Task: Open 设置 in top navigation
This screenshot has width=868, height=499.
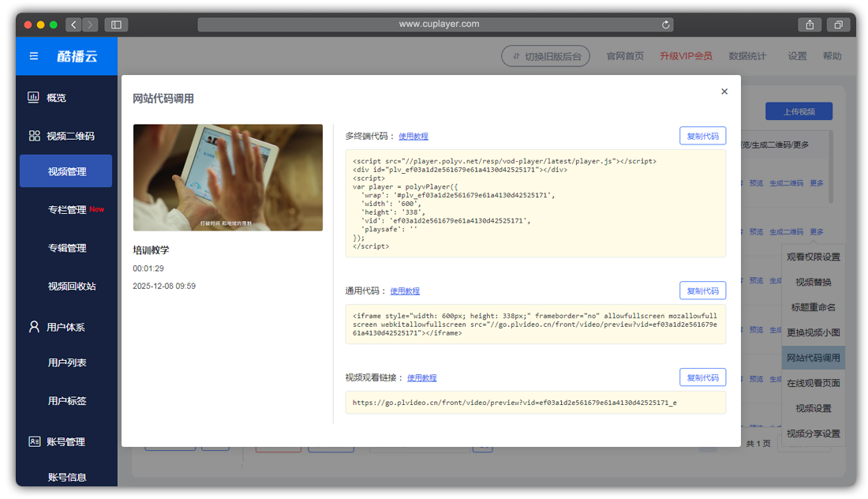Action: point(797,56)
